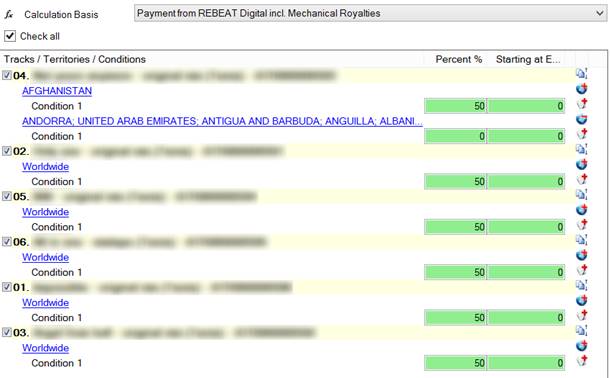
Task: Click the add-condition icon under track 02 Worldwide
Action: (x=582, y=180)
